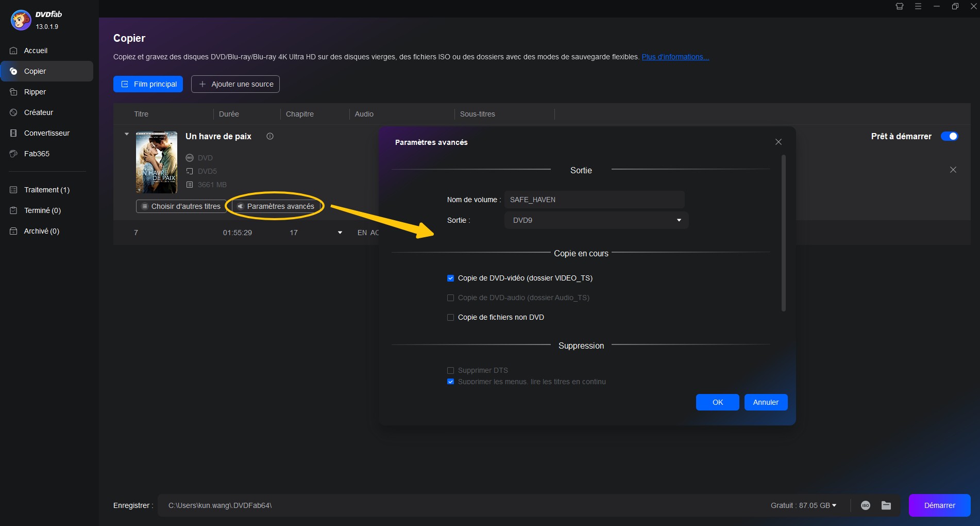Enable Copie de fichiers non DVD
980x526 pixels.
pyautogui.click(x=450, y=317)
